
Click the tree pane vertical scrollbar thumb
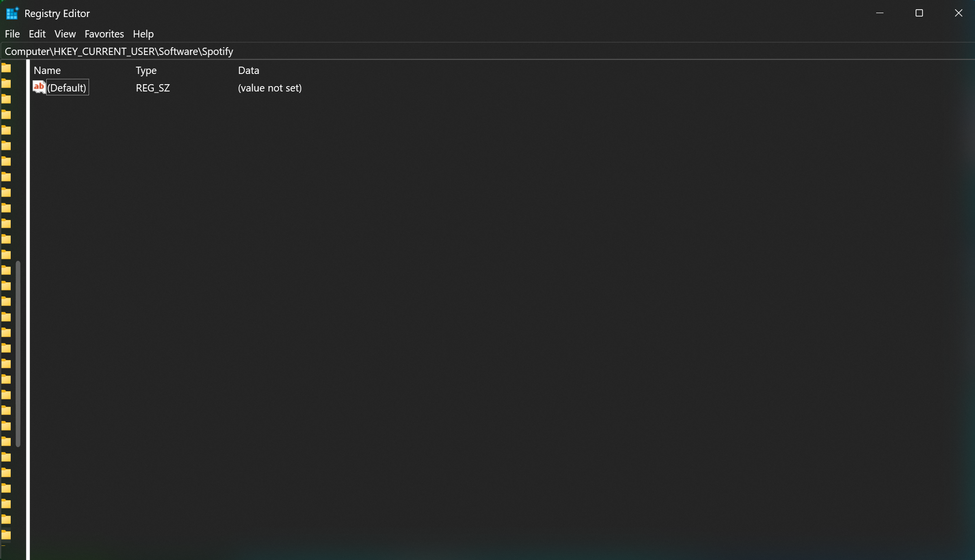point(18,354)
